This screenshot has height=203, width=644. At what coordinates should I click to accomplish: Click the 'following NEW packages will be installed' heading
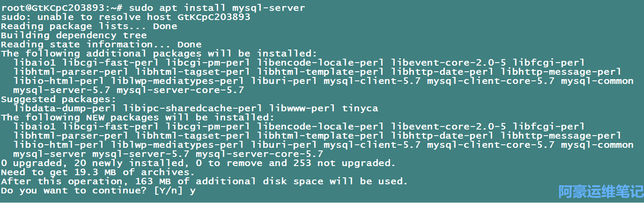coord(138,117)
